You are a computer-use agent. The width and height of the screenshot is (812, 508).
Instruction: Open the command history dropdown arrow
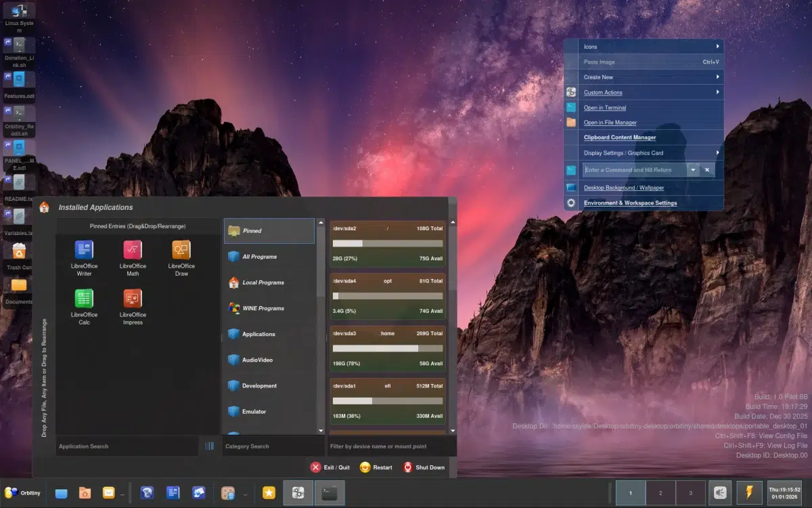pyautogui.click(x=693, y=169)
